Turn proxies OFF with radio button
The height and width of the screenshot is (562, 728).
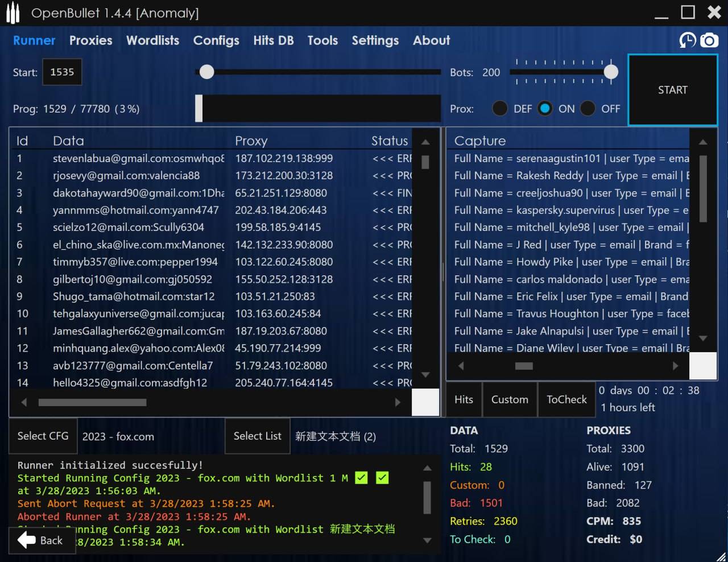(x=588, y=109)
